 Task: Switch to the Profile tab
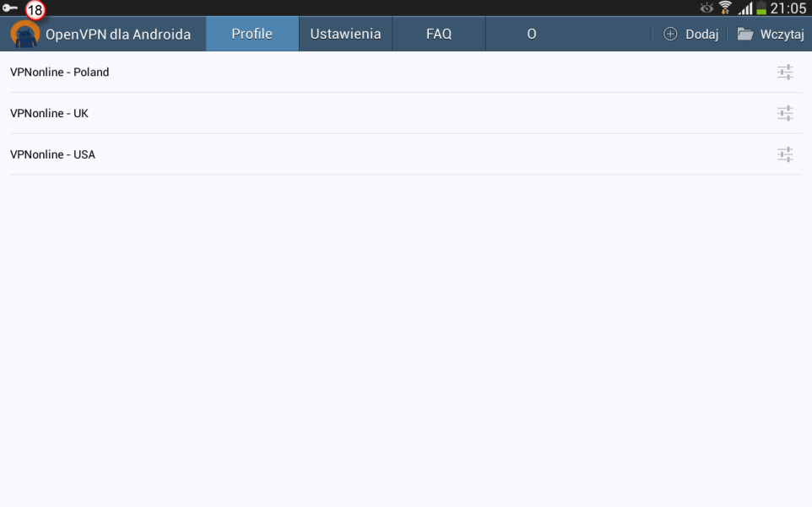252,34
